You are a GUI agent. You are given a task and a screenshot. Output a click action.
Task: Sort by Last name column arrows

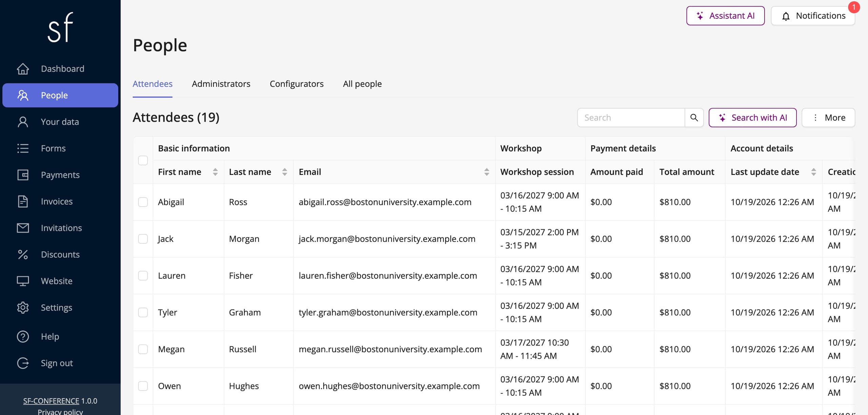(x=284, y=172)
